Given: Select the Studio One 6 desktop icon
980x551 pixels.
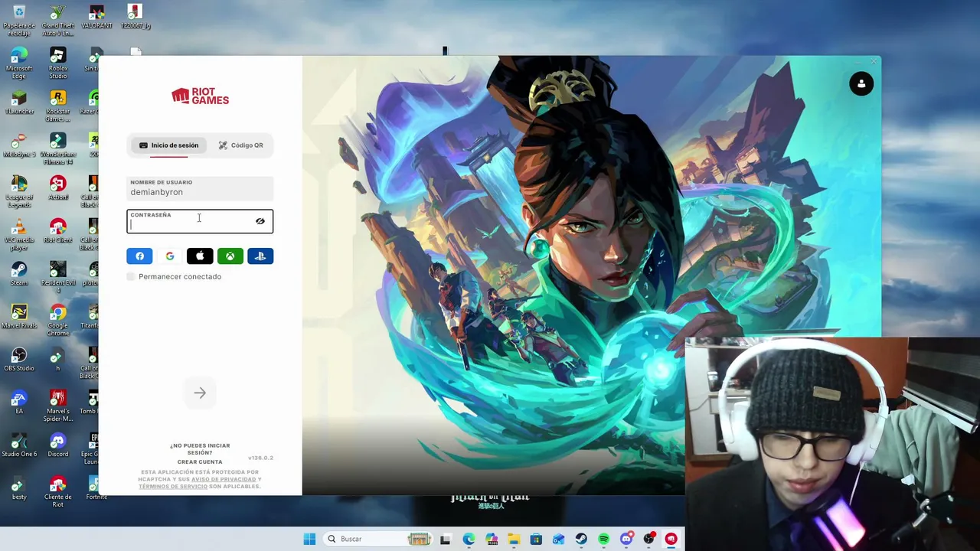Looking at the screenshot, I should (x=19, y=445).
